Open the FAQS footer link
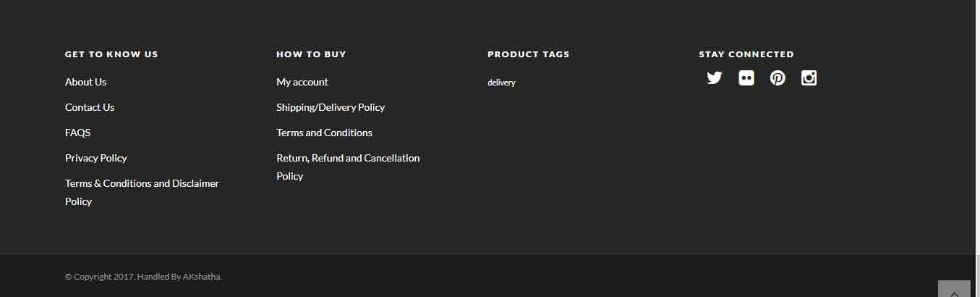Screen dimensions: 980x297 77,133
